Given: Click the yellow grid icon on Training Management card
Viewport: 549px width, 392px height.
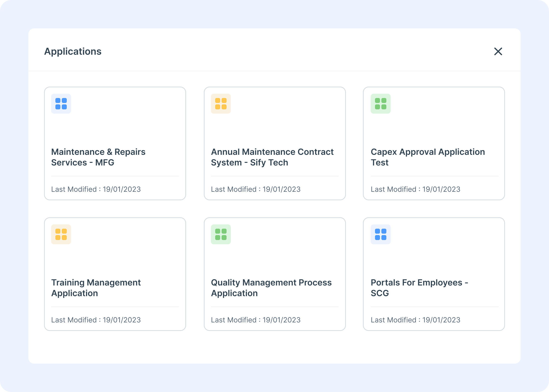Looking at the screenshot, I should pyautogui.click(x=61, y=234).
